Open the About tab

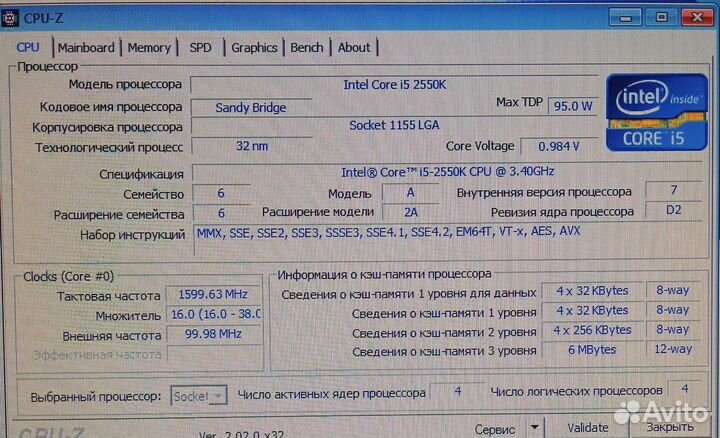click(x=354, y=48)
